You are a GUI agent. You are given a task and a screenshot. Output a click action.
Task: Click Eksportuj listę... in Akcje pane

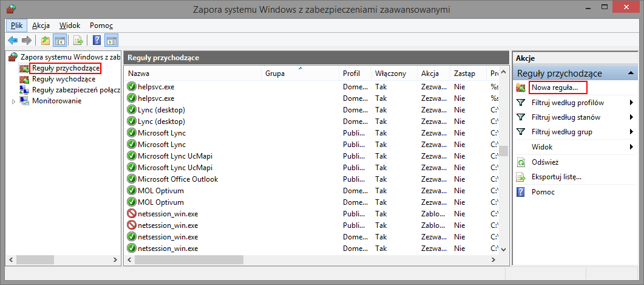(x=556, y=177)
